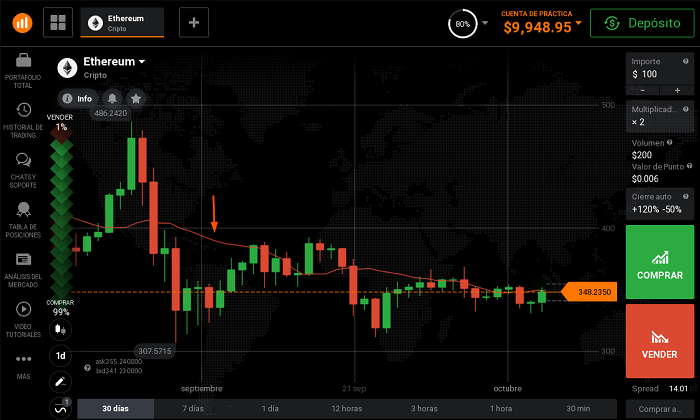The width and height of the screenshot is (700, 420).
Task: Open the practice account balance dropdown
Action: (x=579, y=23)
